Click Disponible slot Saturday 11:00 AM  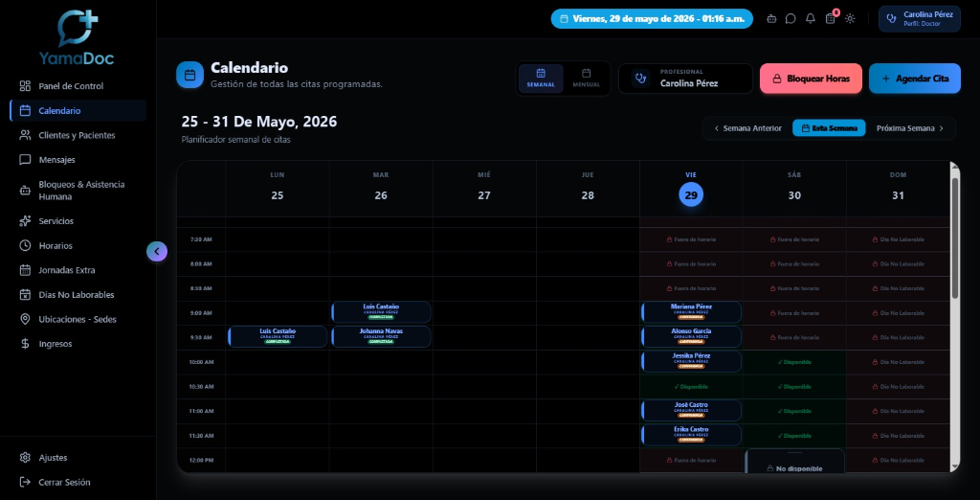click(794, 411)
